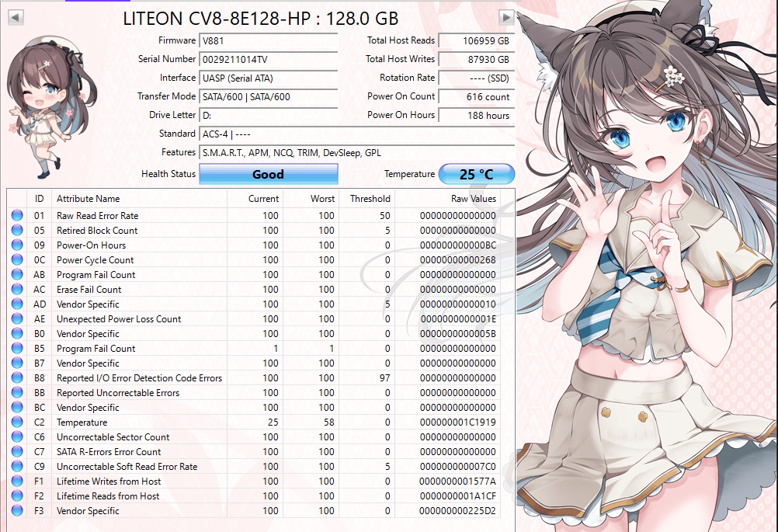This screenshot has width=778, height=532.
Task: Click raw value 00000000225D2
Action: click(458, 511)
